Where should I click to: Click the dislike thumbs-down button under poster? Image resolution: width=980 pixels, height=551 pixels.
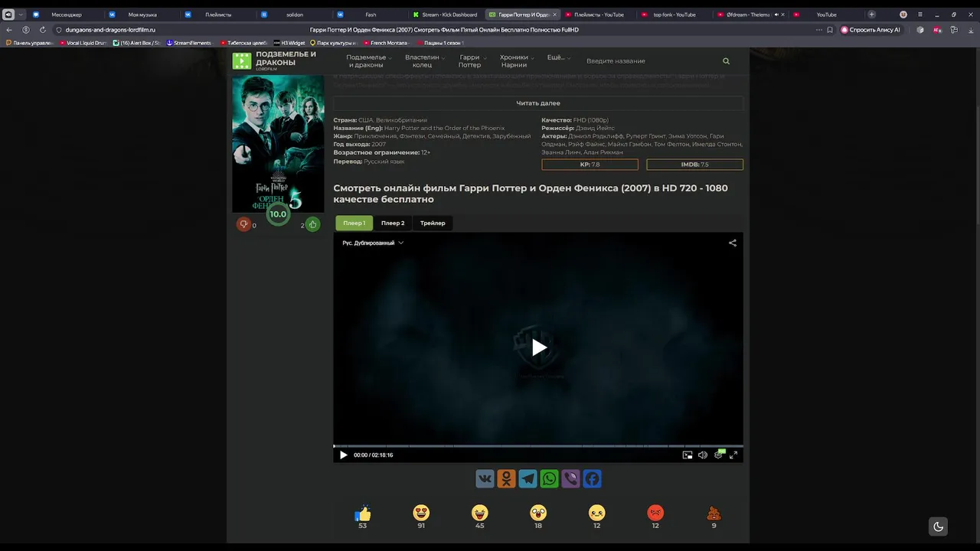pyautogui.click(x=243, y=224)
